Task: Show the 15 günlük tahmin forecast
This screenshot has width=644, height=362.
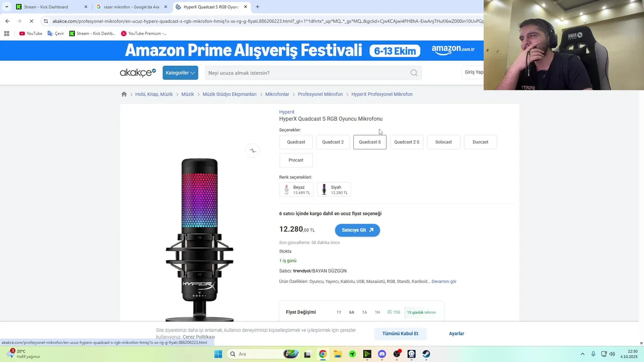Action: (x=422, y=312)
